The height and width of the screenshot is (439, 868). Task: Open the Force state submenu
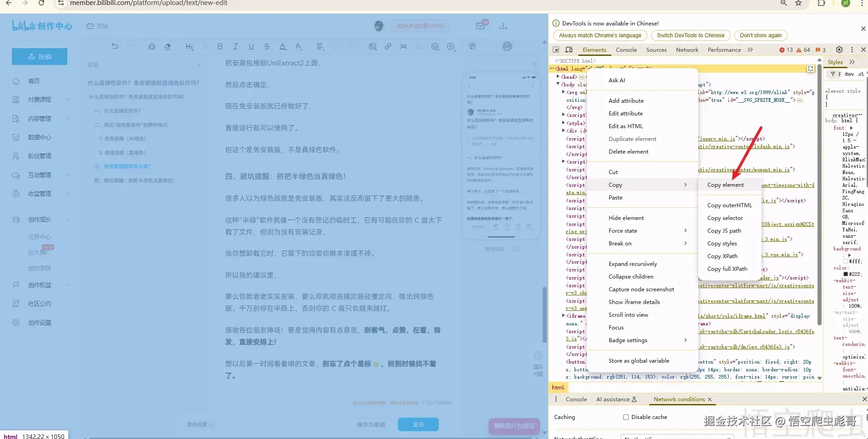click(642, 231)
